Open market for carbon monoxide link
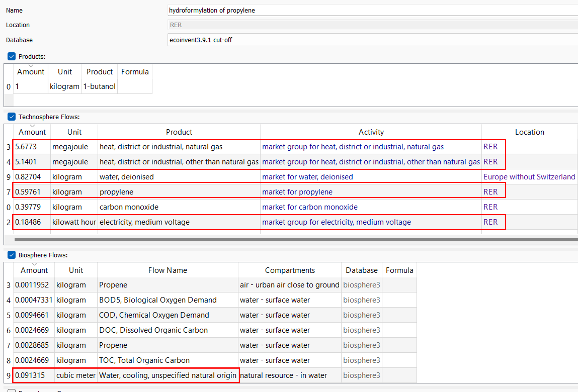Image resolution: width=578 pixels, height=392 pixels. pos(310,207)
